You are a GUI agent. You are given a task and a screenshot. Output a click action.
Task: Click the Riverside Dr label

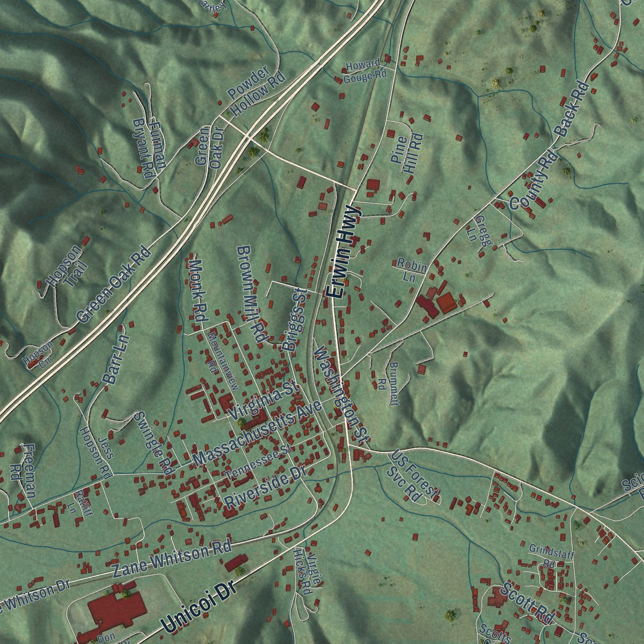265,488
